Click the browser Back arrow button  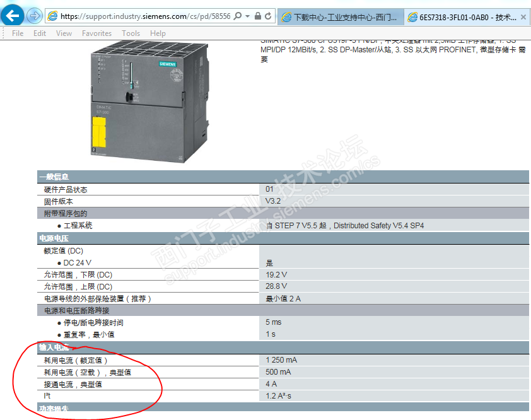pos(13,15)
